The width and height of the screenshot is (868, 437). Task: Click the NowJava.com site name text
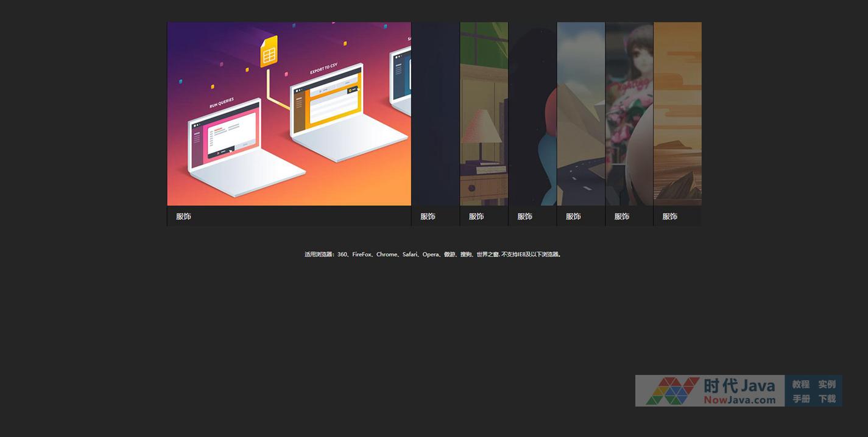coord(739,400)
